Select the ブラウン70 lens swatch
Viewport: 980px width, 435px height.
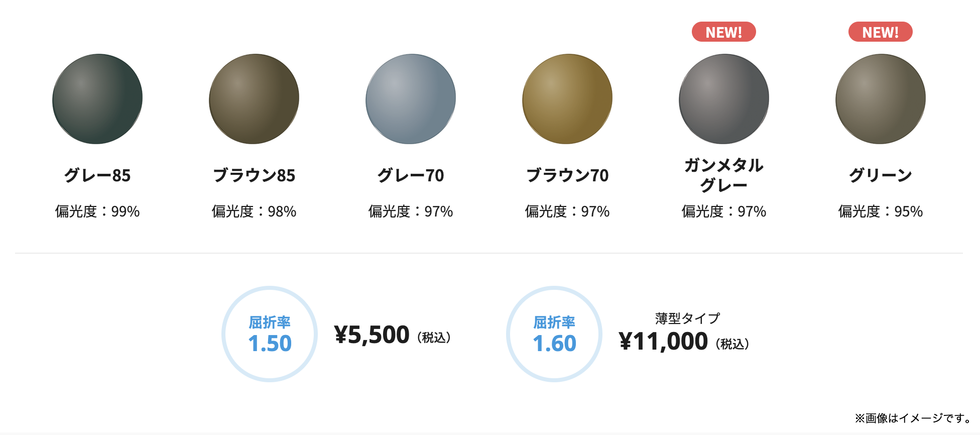[567, 99]
